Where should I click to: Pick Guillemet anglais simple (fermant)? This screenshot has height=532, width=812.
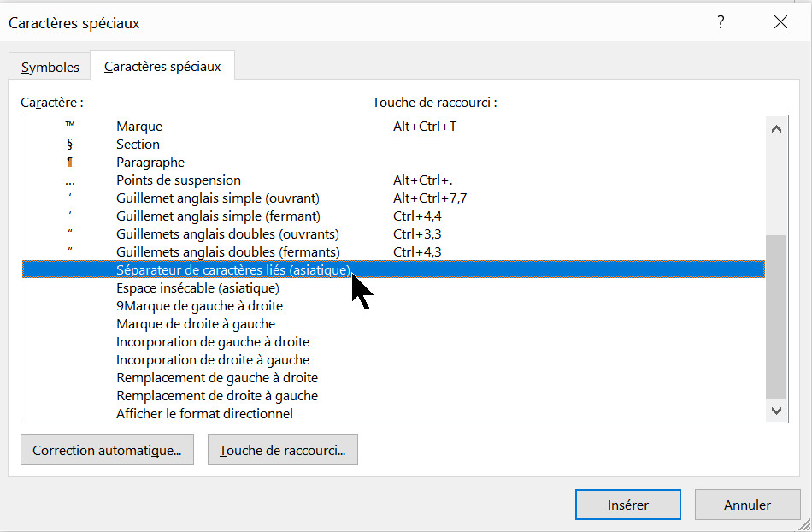(218, 216)
